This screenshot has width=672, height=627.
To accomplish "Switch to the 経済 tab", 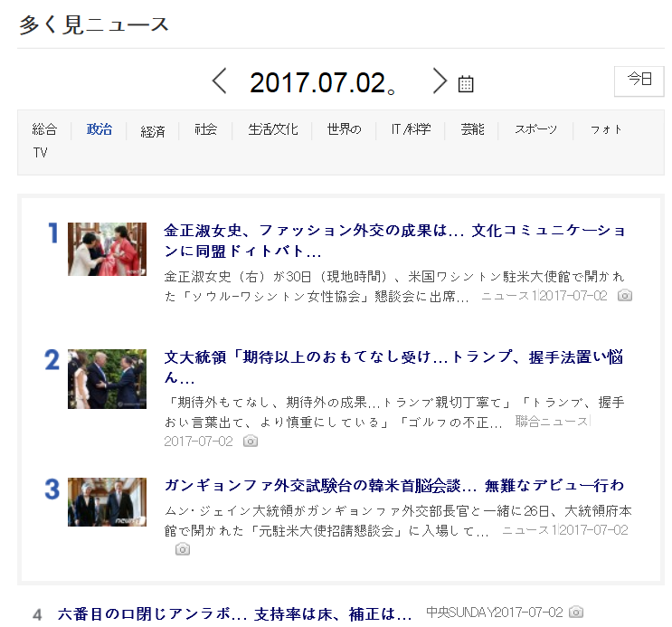I will click(x=153, y=131).
